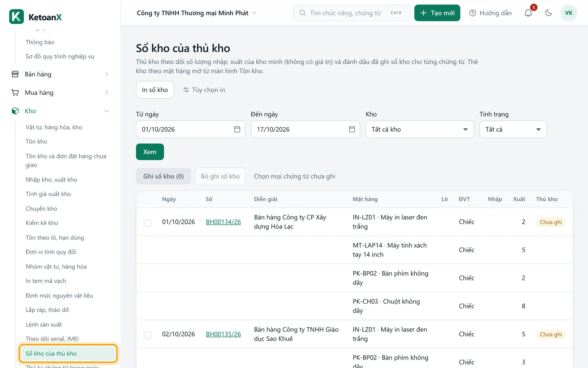Open the notifications bell
This screenshot has height=368, width=588.
pyautogui.click(x=528, y=13)
